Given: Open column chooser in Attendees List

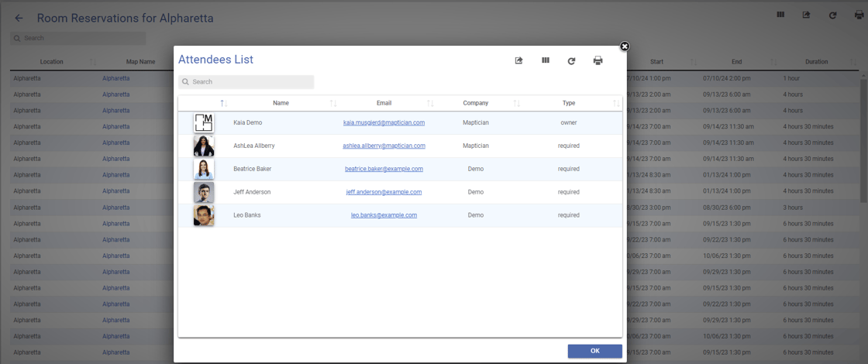Looking at the screenshot, I should [x=546, y=60].
